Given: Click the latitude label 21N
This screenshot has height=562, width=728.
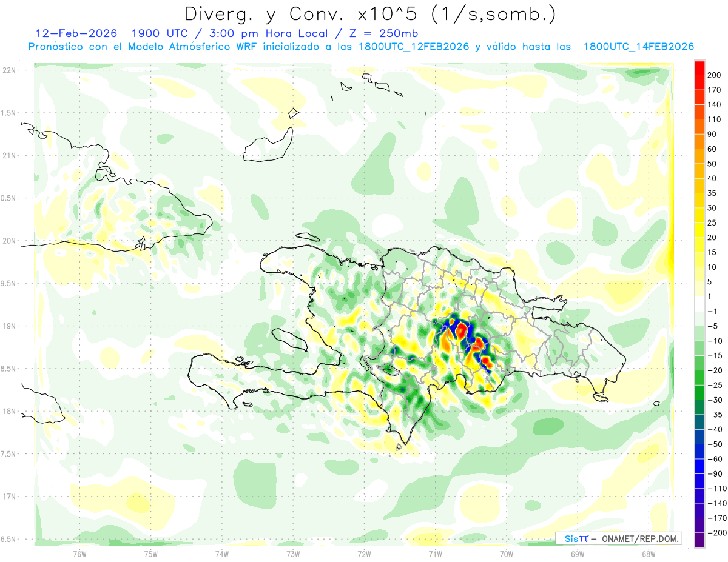Looking at the screenshot, I should pyautogui.click(x=9, y=155).
